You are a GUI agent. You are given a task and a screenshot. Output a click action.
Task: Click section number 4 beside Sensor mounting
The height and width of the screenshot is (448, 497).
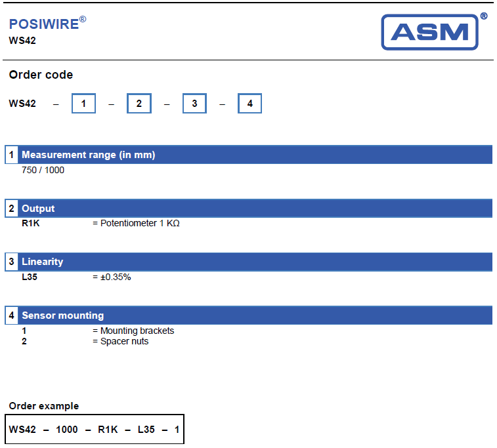click(x=11, y=316)
